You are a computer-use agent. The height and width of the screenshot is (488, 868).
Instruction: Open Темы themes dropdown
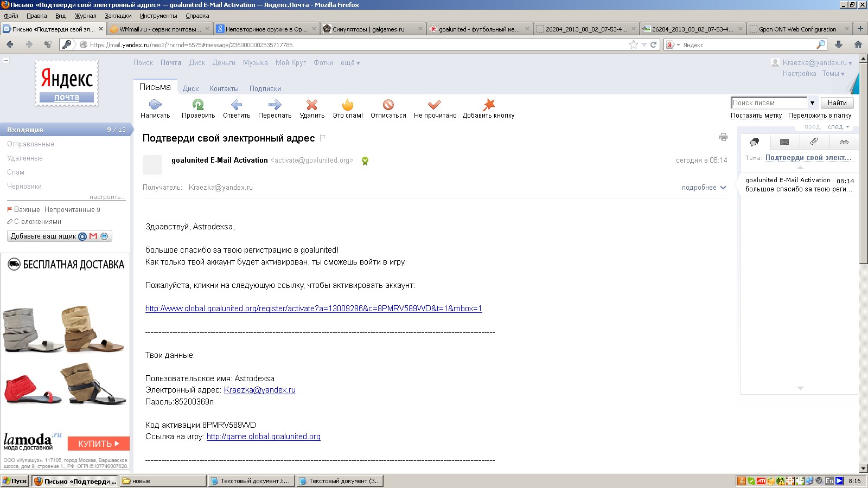[x=833, y=74]
